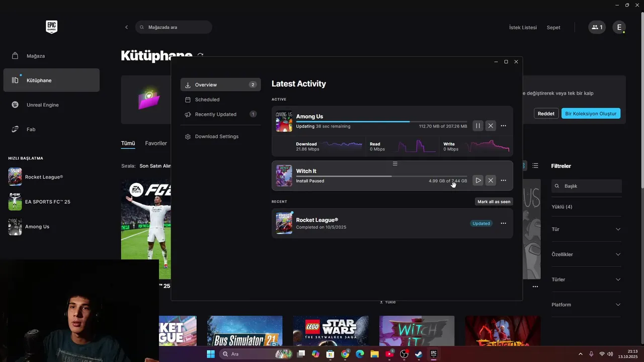Click the Reddet button

(546, 114)
